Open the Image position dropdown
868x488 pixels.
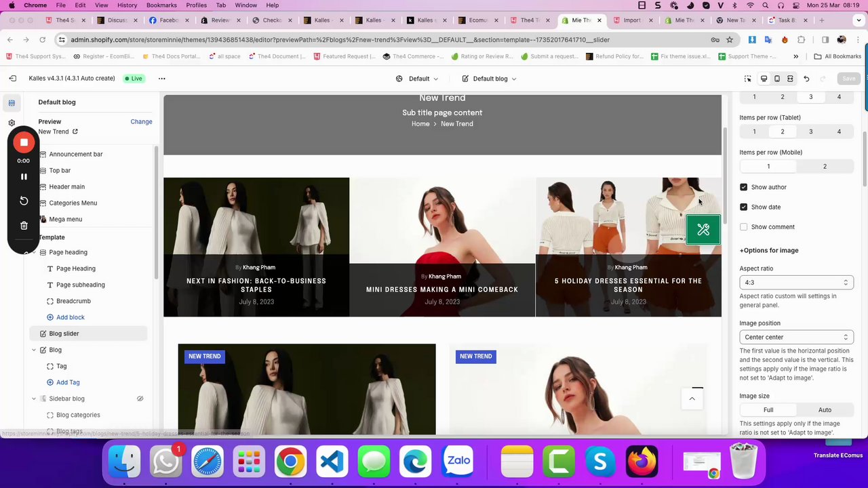coord(796,338)
